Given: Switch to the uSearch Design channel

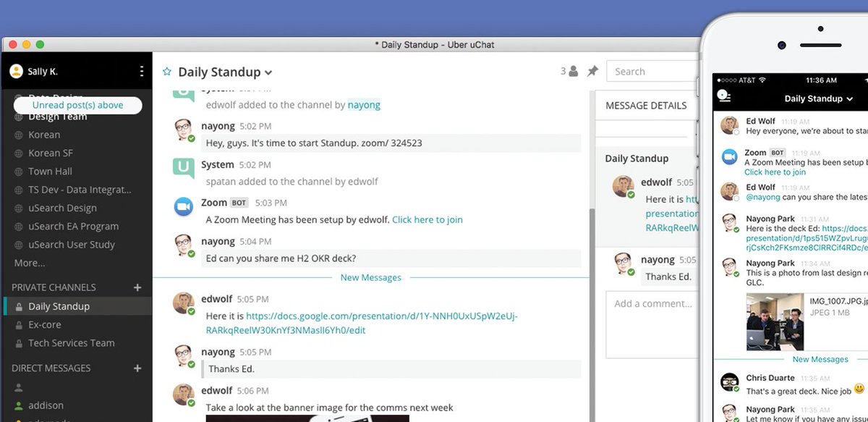Looking at the screenshot, I should (x=62, y=208).
